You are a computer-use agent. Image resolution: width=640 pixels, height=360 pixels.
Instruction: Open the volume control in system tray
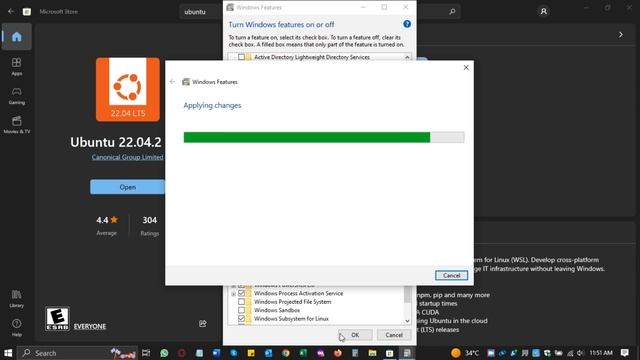point(580,353)
